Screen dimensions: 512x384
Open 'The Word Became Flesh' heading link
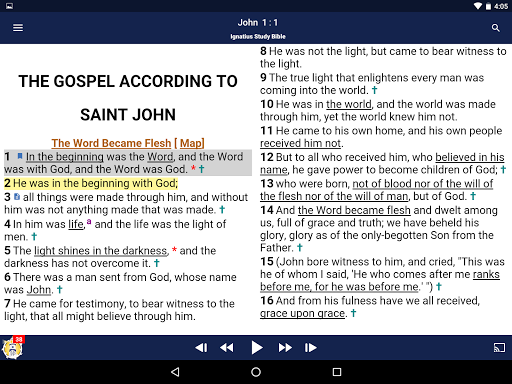(x=111, y=143)
